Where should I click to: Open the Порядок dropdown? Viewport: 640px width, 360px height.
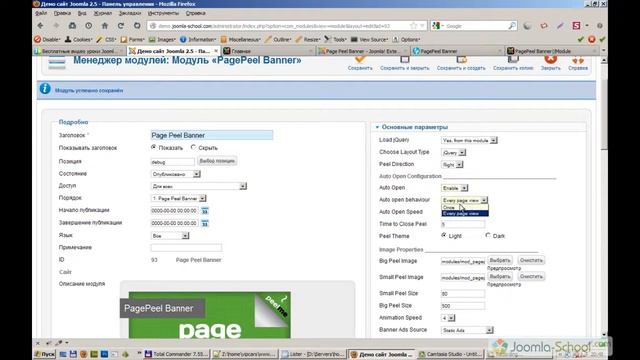[178, 198]
